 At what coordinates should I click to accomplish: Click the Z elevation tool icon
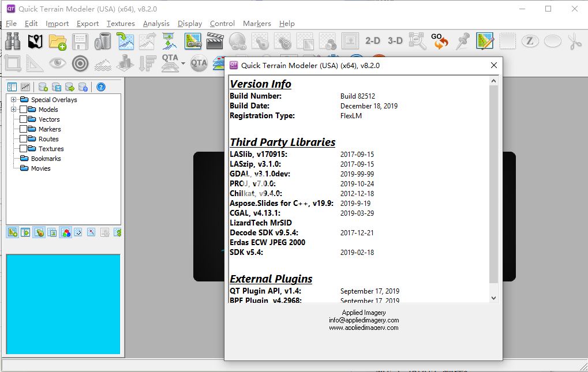pos(530,41)
